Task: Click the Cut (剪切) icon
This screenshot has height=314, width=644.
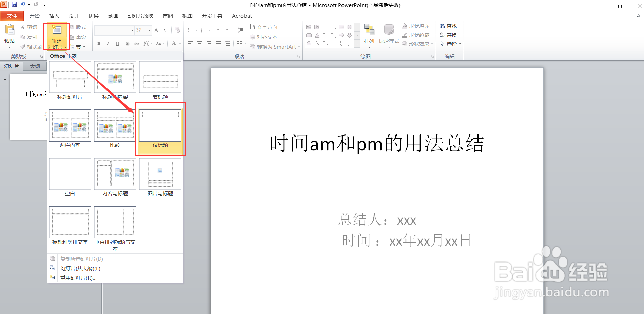Action: (x=22, y=27)
